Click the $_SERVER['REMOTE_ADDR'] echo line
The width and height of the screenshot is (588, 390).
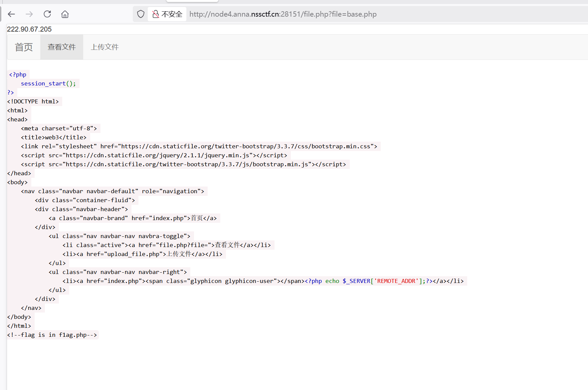263,281
